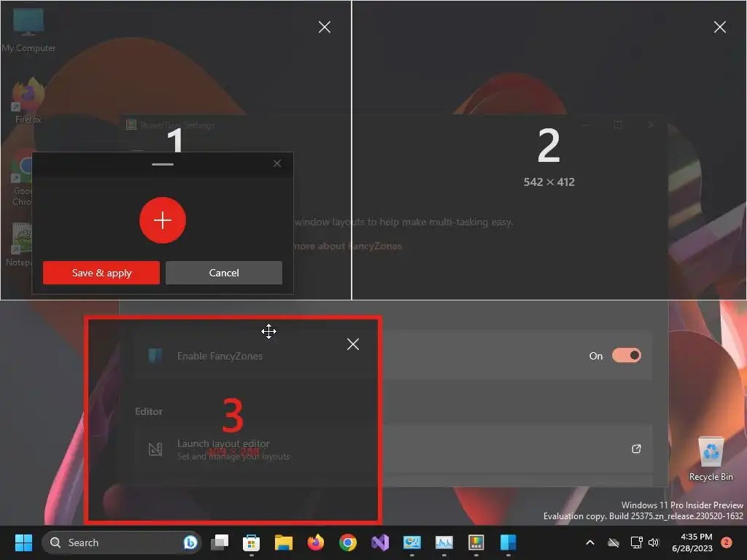Open the My Computer desktop icon
The width and height of the screenshot is (747, 560).
pyautogui.click(x=28, y=30)
